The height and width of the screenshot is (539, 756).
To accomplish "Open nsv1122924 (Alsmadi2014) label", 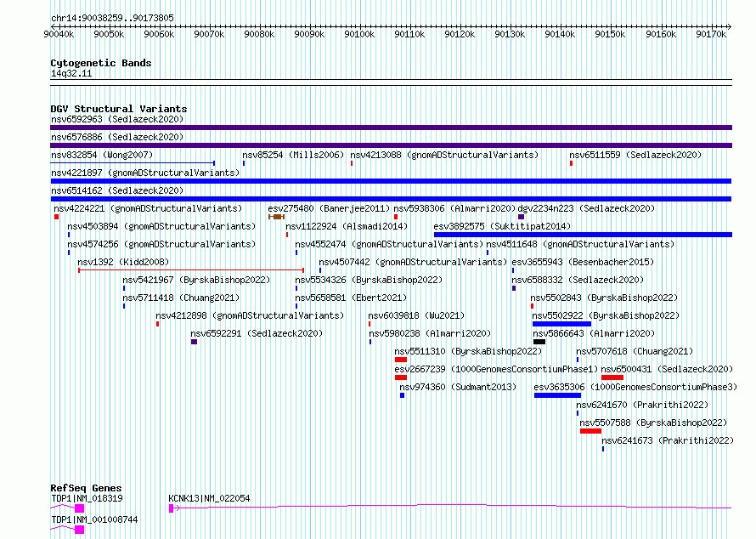I will (347, 226).
